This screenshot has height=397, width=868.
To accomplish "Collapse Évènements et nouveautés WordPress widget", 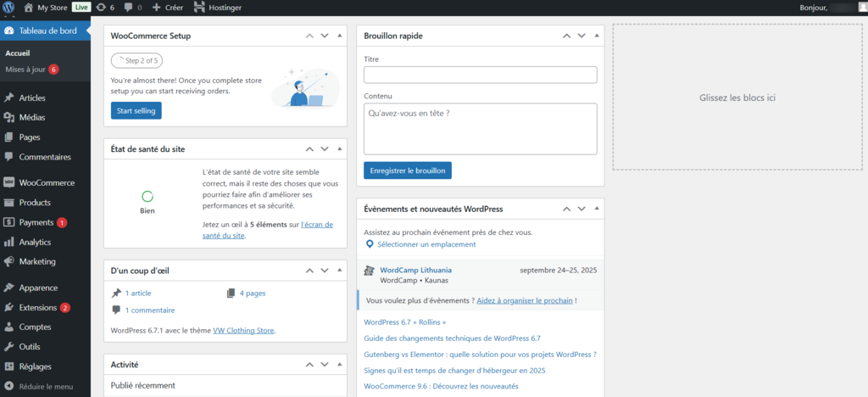I will [596, 210].
